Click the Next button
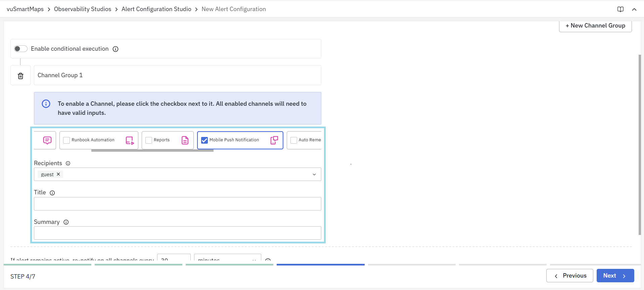 click(x=615, y=276)
